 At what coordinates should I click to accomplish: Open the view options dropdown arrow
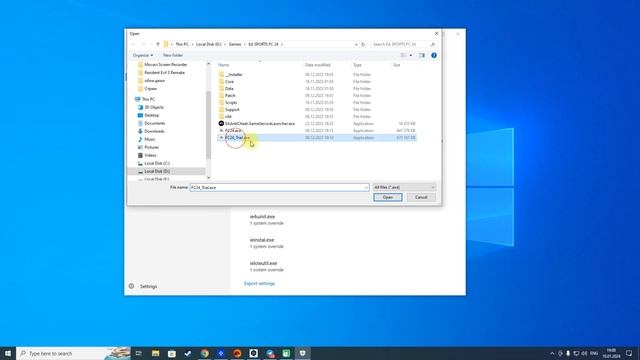click(411, 55)
